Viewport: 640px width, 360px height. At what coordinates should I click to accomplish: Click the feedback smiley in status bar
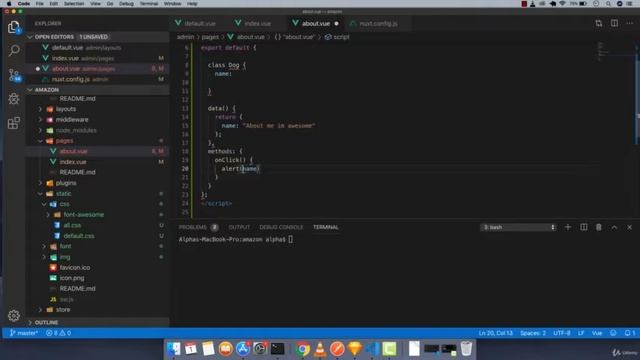(613, 333)
